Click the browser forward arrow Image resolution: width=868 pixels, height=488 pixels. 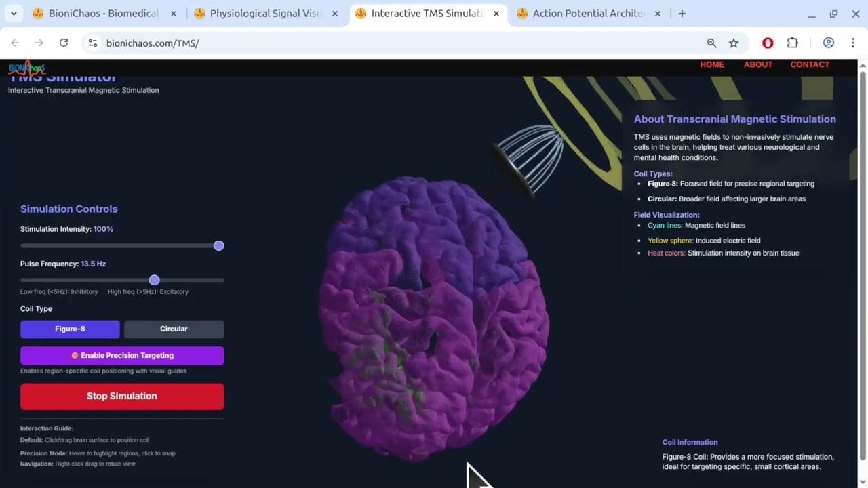pyautogui.click(x=39, y=43)
